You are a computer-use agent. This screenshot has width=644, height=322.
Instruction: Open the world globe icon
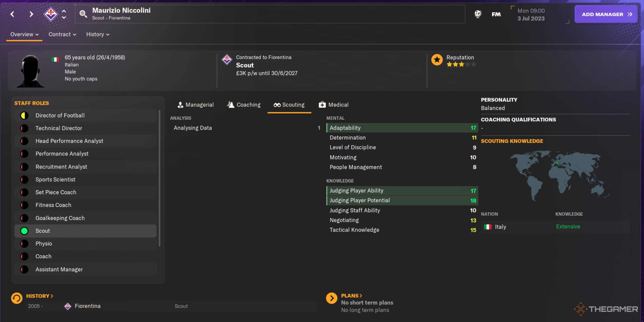point(478,14)
